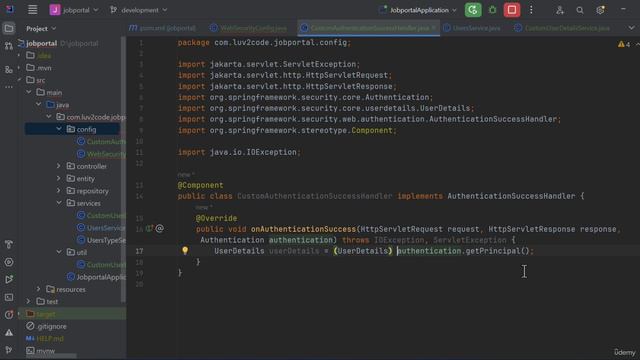Open the Terminal tool window
640x360 pixels.
pyautogui.click(x=9, y=297)
